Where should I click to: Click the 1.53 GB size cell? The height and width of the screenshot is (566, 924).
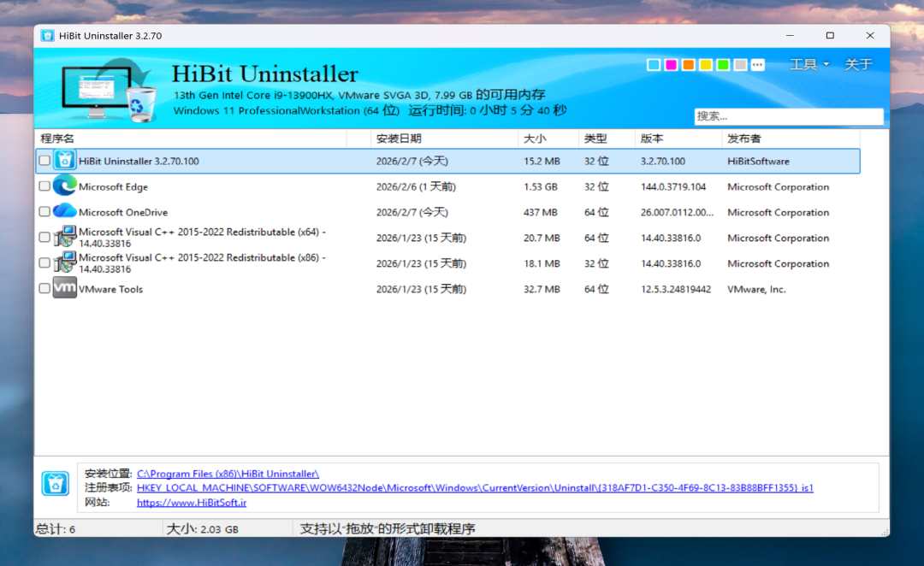[541, 186]
